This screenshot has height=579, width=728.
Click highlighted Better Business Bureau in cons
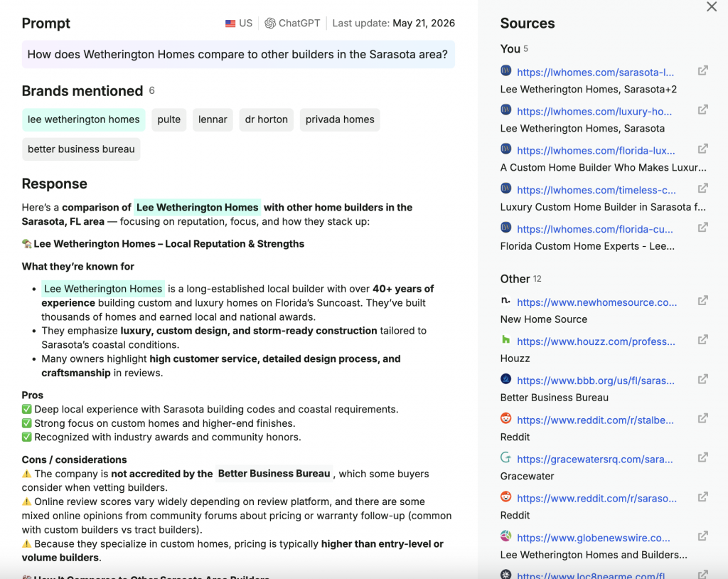point(274,474)
